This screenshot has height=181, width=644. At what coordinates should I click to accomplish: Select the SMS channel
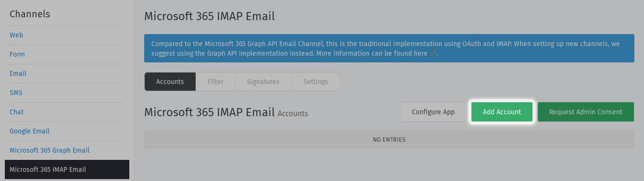click(x=16, y=93)
